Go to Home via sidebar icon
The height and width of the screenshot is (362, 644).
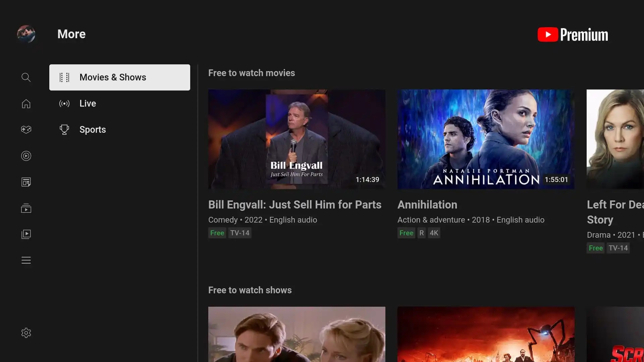[x=26, y=104]
